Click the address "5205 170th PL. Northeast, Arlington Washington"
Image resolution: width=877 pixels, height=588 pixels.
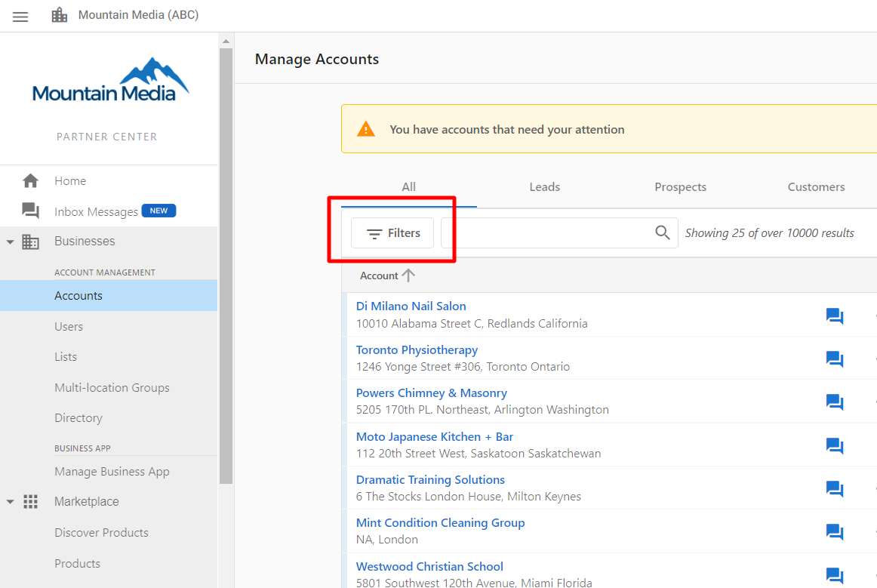point(483,410)
